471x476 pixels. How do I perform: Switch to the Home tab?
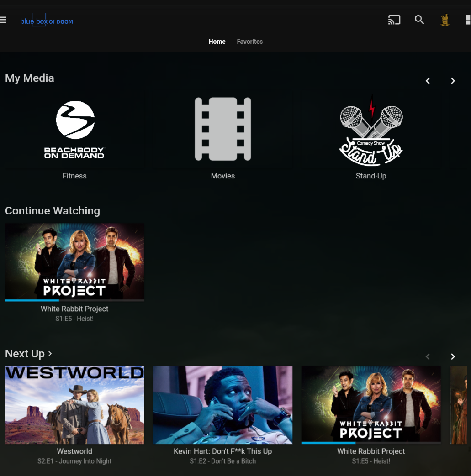(x=217, y=42)
